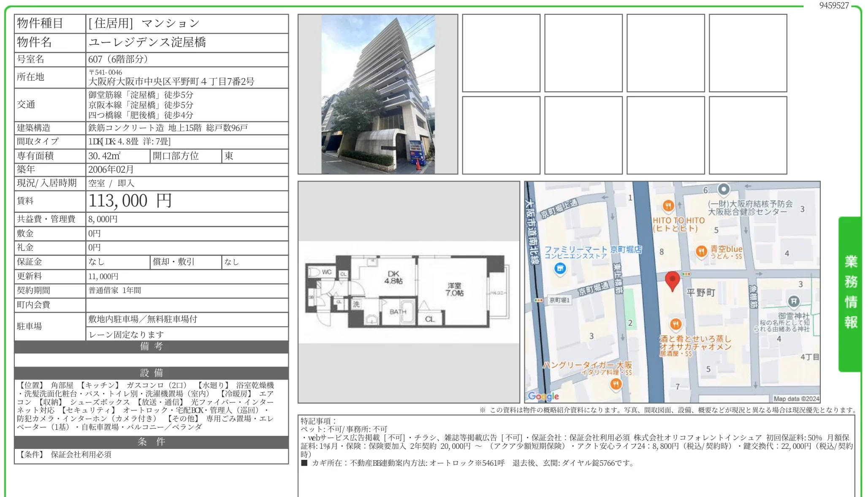Click the 御堂筋線「淀屋橋」徒歩5分 line
The width and height of the screenshot is (868, 497).
pos(141,95)
